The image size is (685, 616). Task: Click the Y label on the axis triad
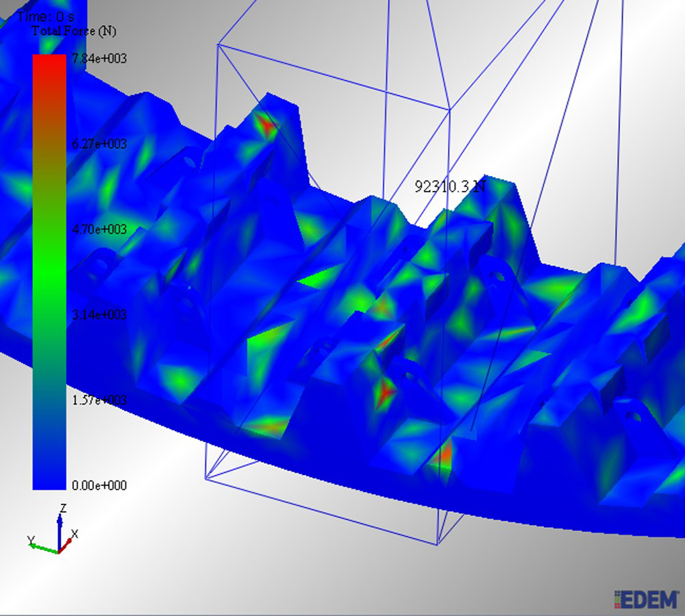[31, 541]
